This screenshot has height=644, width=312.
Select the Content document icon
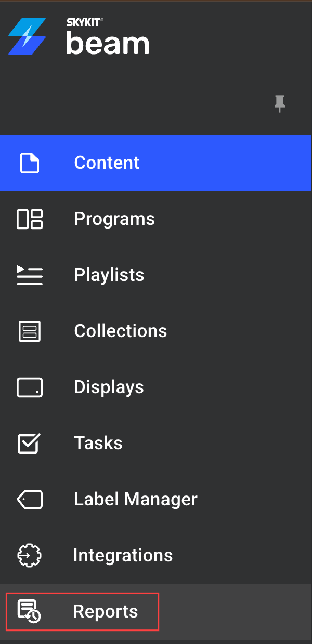29,163
